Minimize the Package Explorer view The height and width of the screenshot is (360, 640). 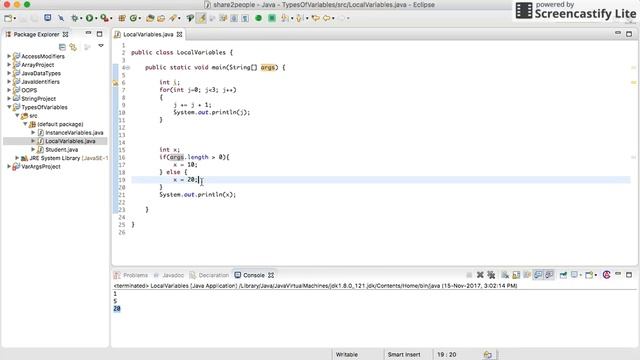click(x=89, y=33)
